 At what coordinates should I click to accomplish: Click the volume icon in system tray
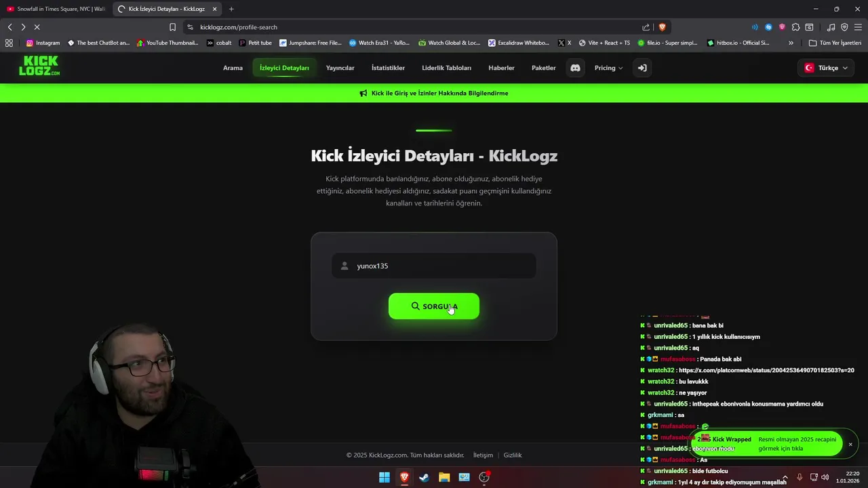(x=825, y=477)
